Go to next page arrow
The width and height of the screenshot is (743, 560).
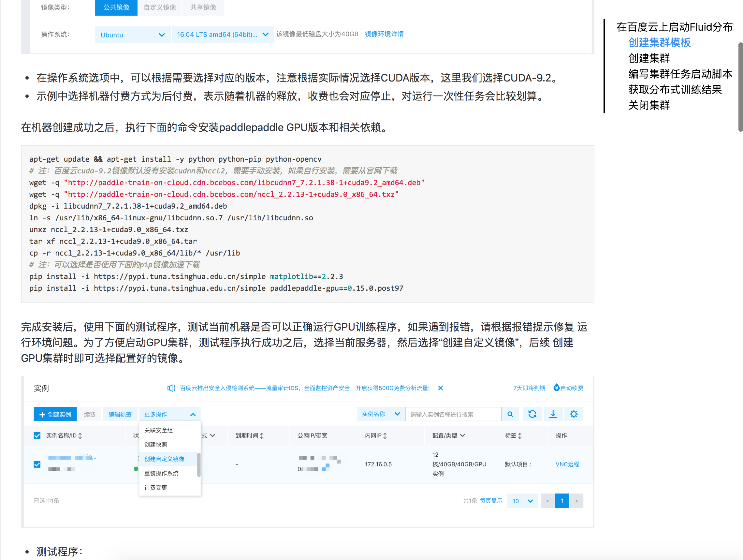(576, 501)
